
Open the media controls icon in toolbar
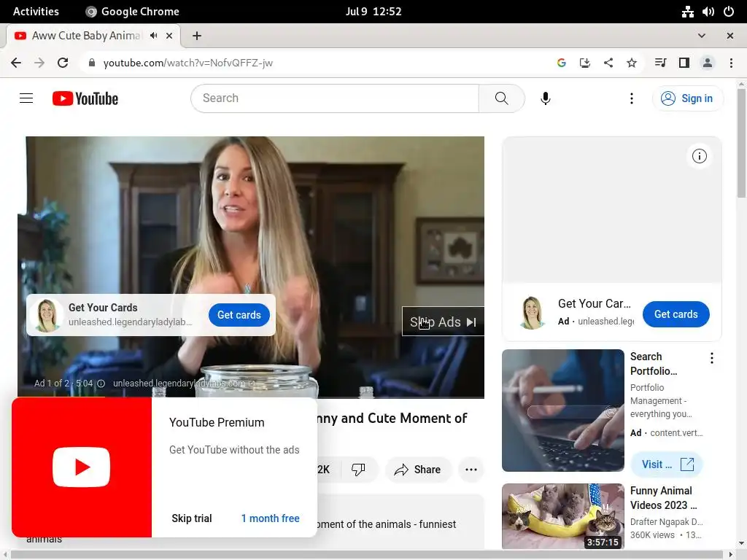click(x=660, y=63)
